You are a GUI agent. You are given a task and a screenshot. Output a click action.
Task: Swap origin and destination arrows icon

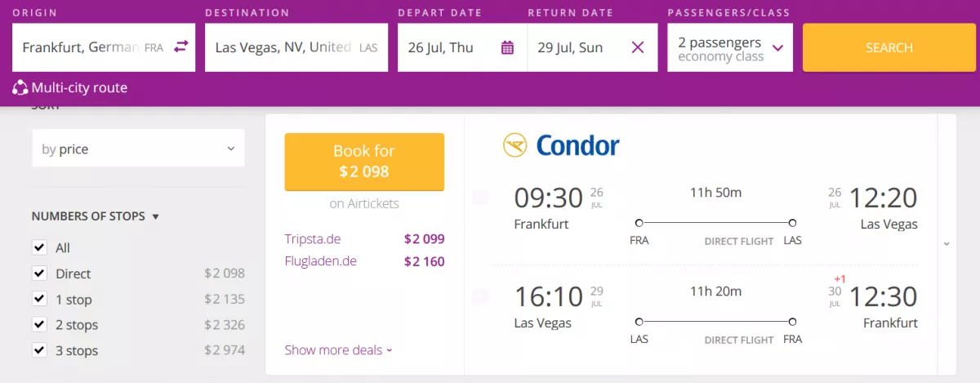tap(180, 47)
